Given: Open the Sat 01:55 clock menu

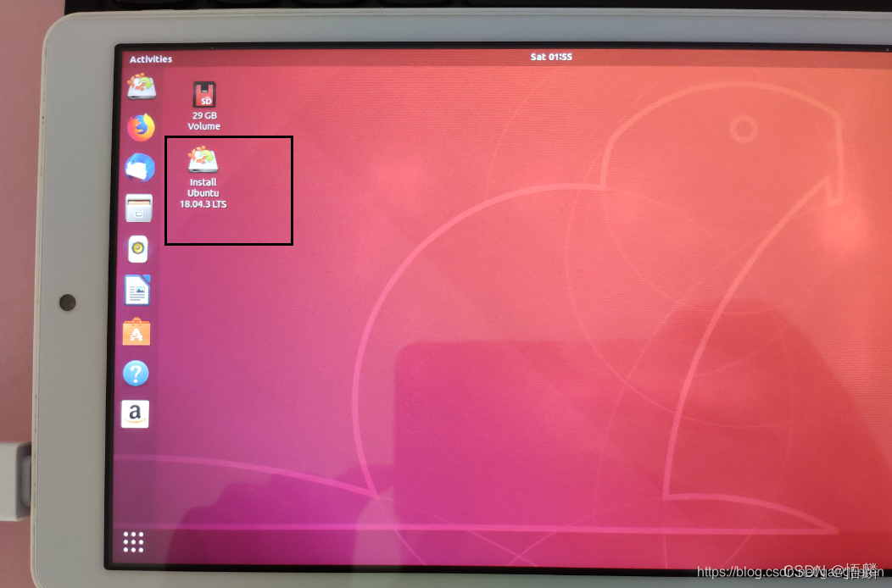Looking at the screenshot, I should [550, 57].
